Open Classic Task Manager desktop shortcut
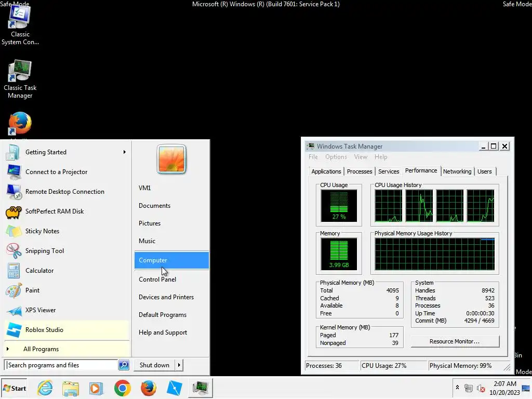This screenshot has width=532, height=399. [20, 79]
